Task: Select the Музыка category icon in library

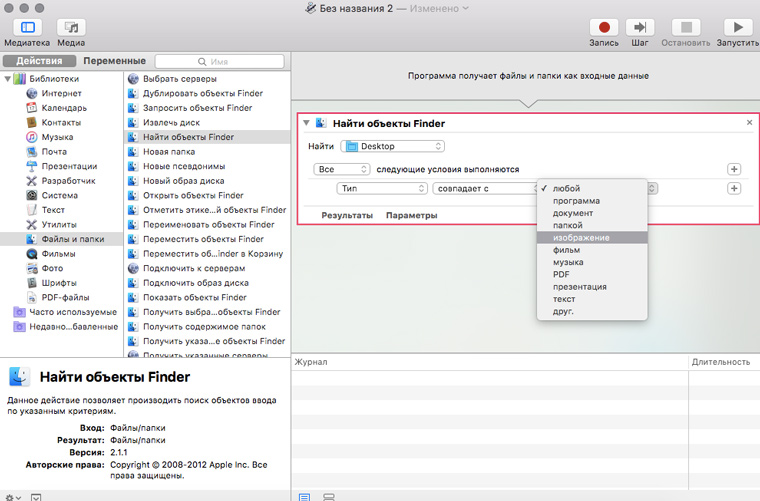Action: click(x=32, y=137)
